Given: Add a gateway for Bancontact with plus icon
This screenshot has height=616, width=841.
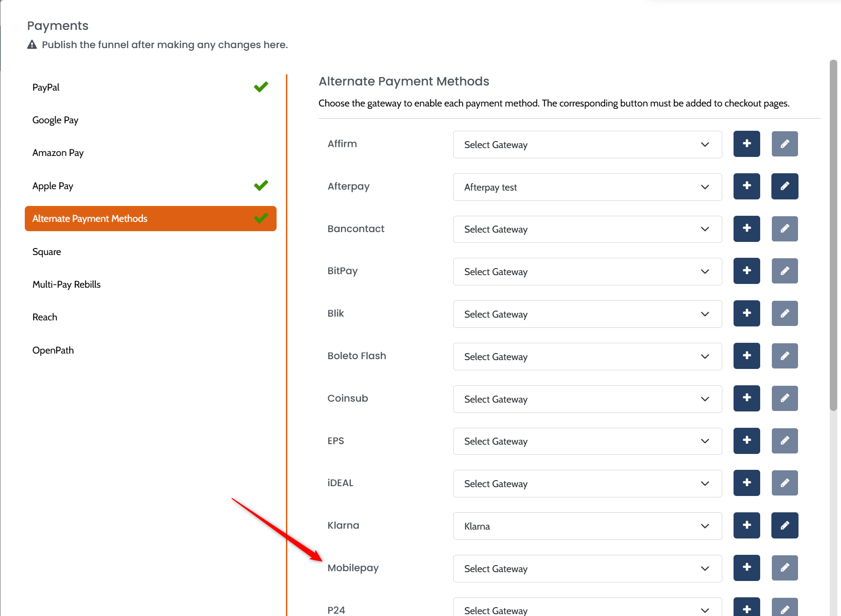Looking at the screenshot, I should pos(746,229).
